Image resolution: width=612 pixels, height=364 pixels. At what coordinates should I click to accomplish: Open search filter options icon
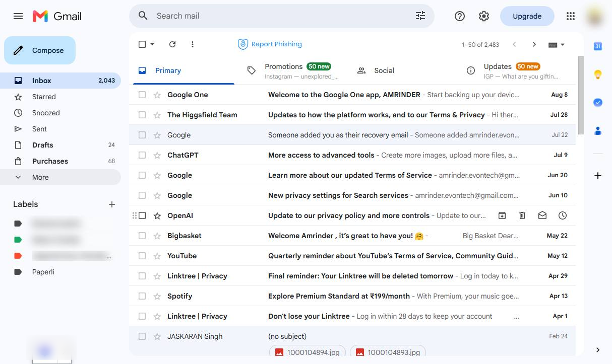tap(420, 16)
